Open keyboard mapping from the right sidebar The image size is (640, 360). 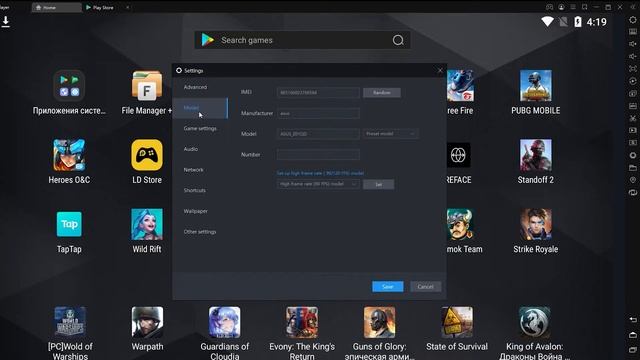click(633, 31)
